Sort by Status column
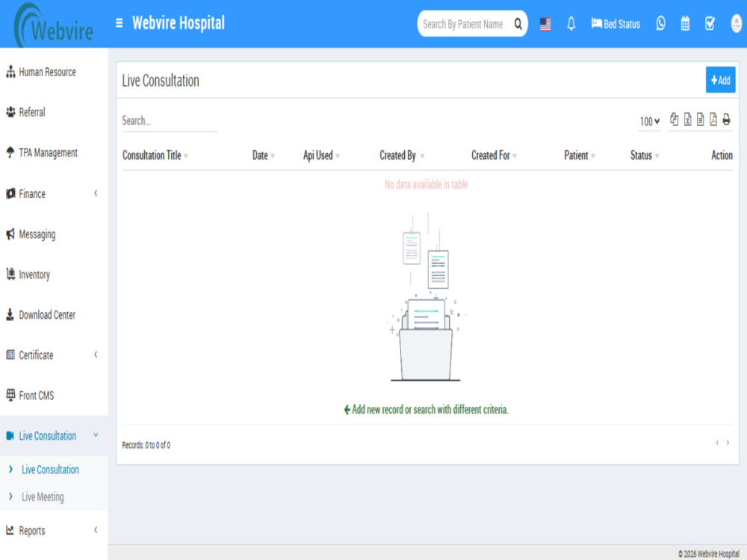The height and width of the screenshot is (560, 747). coord(645,155)
